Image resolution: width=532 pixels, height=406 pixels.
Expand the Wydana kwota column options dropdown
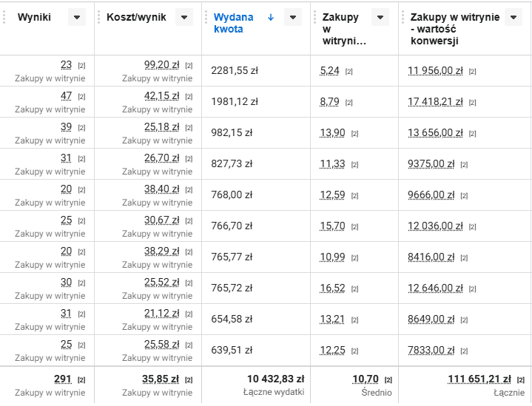tap(293, 18)
